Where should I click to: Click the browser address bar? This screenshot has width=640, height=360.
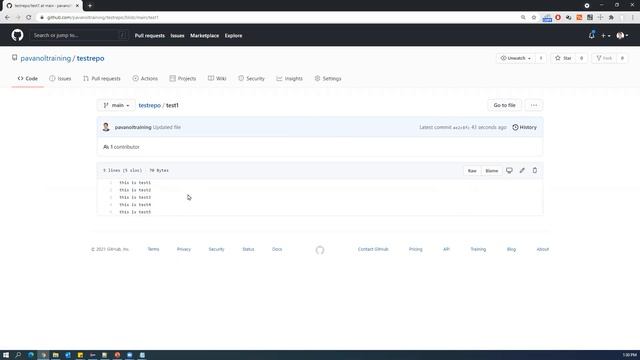[x=278, y=18]
